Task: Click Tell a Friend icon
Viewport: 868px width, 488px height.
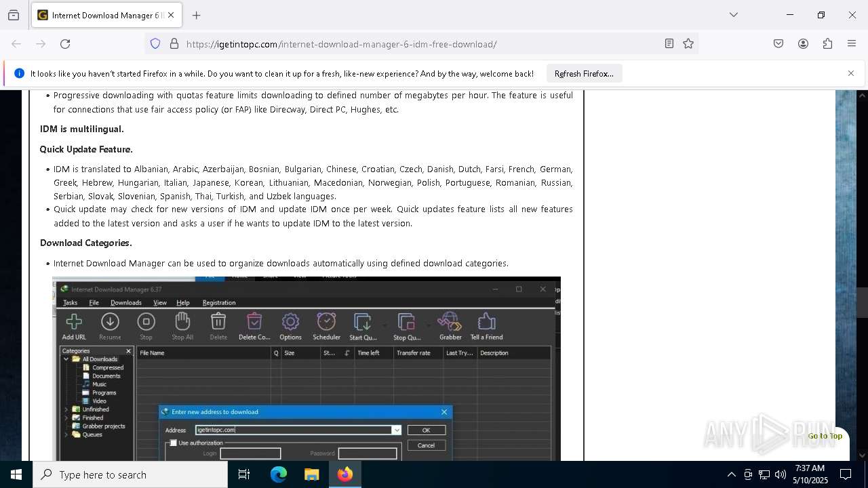Action: pyautogui.click(x=486, y=326)
